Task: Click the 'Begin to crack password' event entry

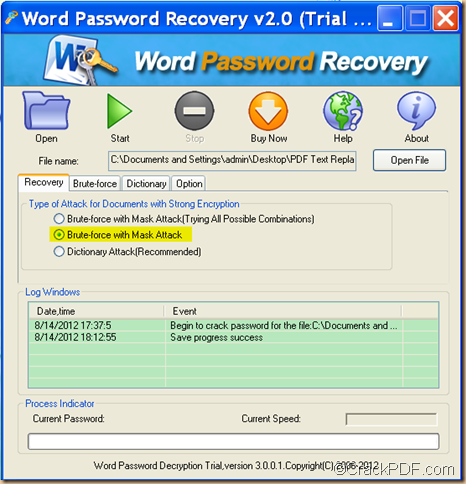Action: coord(284,325)
